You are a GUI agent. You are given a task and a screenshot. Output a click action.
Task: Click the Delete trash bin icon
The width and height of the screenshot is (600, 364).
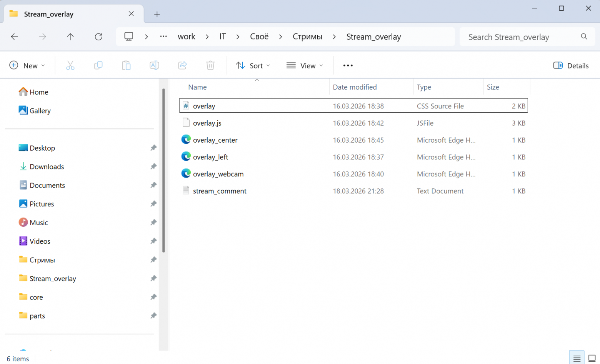(x=210, y=66)
